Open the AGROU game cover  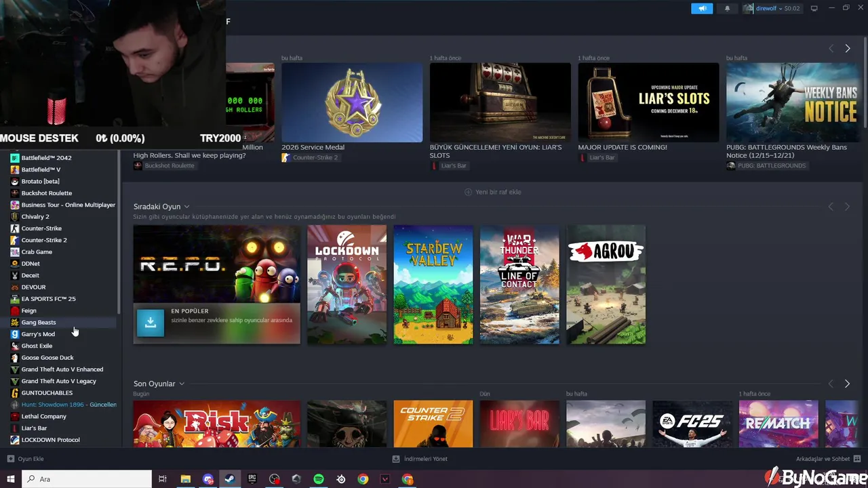(606, 285)
